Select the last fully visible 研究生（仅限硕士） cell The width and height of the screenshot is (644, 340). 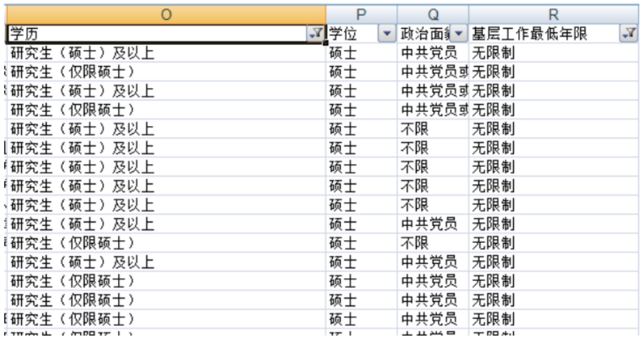point(72,319)
